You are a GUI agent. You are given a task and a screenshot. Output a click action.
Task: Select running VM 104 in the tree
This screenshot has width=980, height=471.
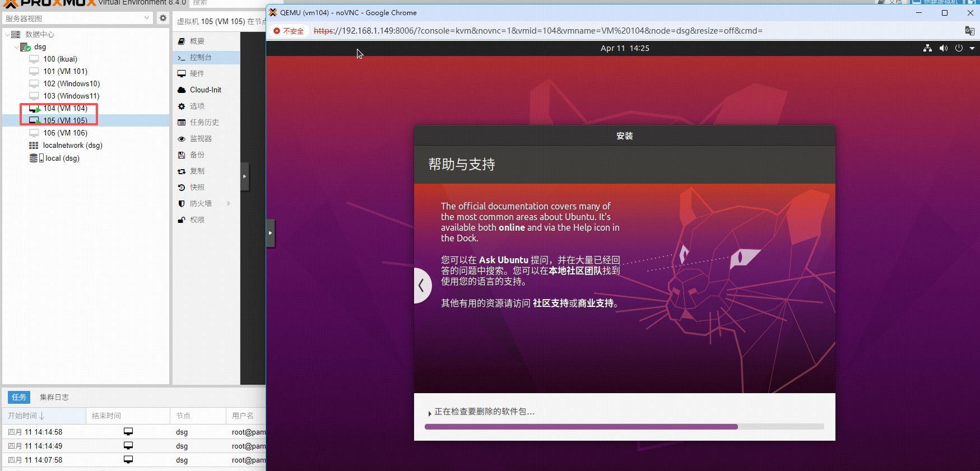pos(65,109)
